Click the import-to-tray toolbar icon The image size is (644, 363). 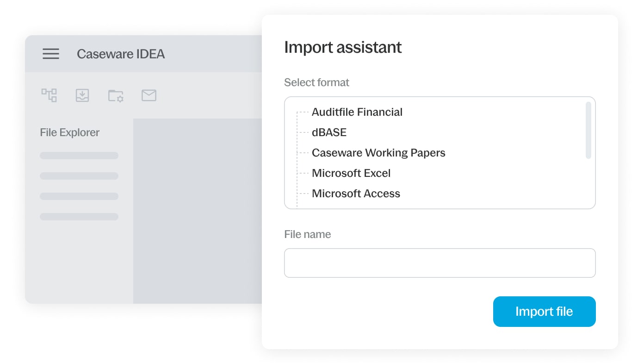tap(82, 95)
